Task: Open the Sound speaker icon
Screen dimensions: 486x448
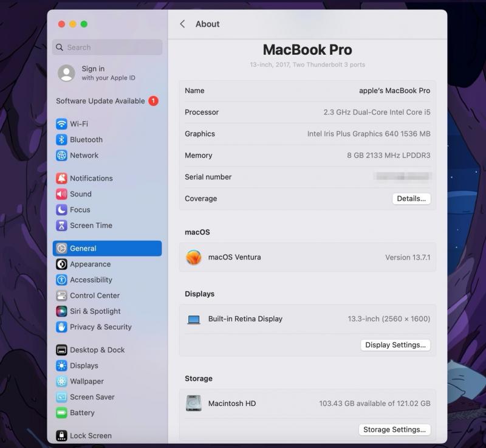Action: [x=61, y=194]
